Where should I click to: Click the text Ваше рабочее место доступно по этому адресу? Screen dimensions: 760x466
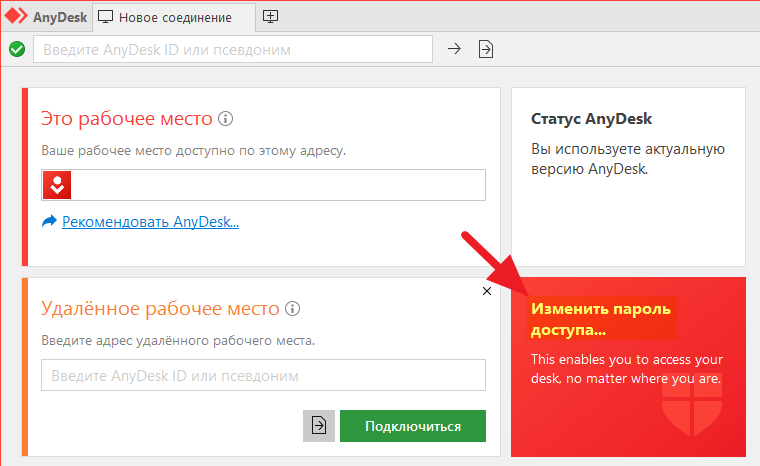point(193,151)
